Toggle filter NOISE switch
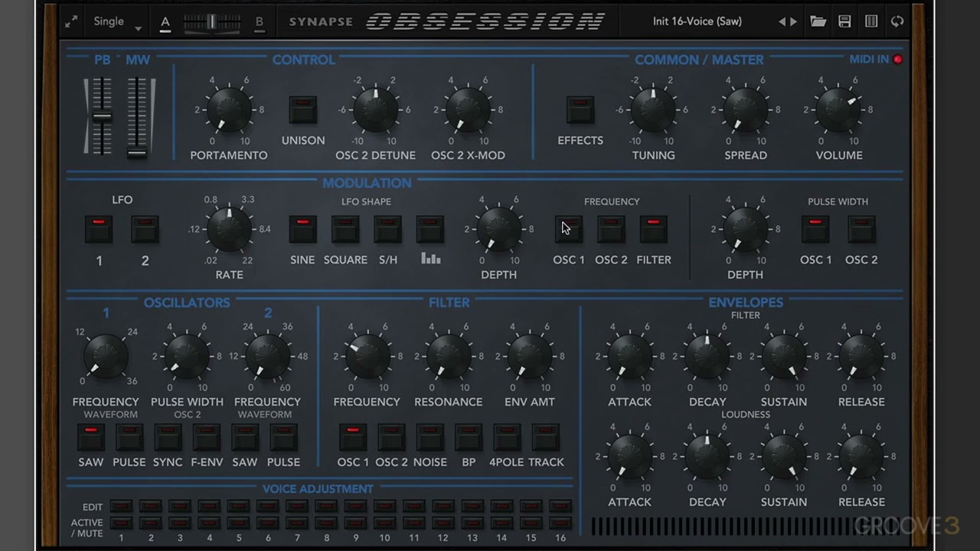This screenshot has height=551, width=980. [x=430, y=438]
